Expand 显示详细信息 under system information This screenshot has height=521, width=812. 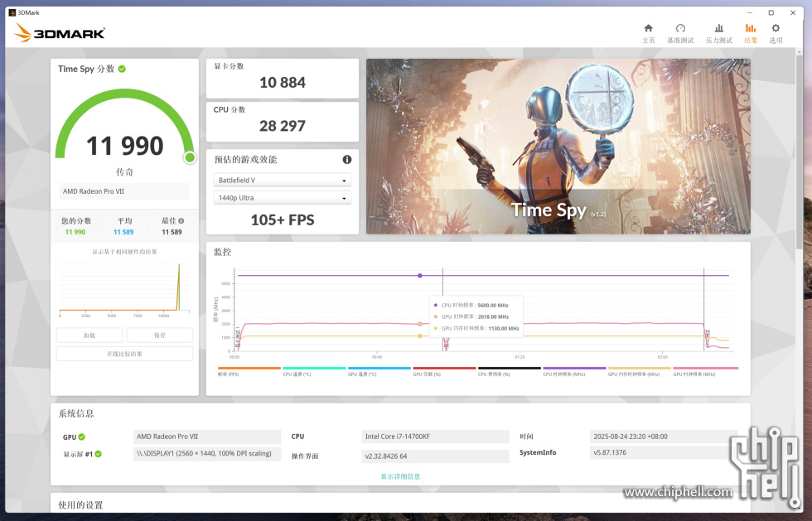(400, 476)
